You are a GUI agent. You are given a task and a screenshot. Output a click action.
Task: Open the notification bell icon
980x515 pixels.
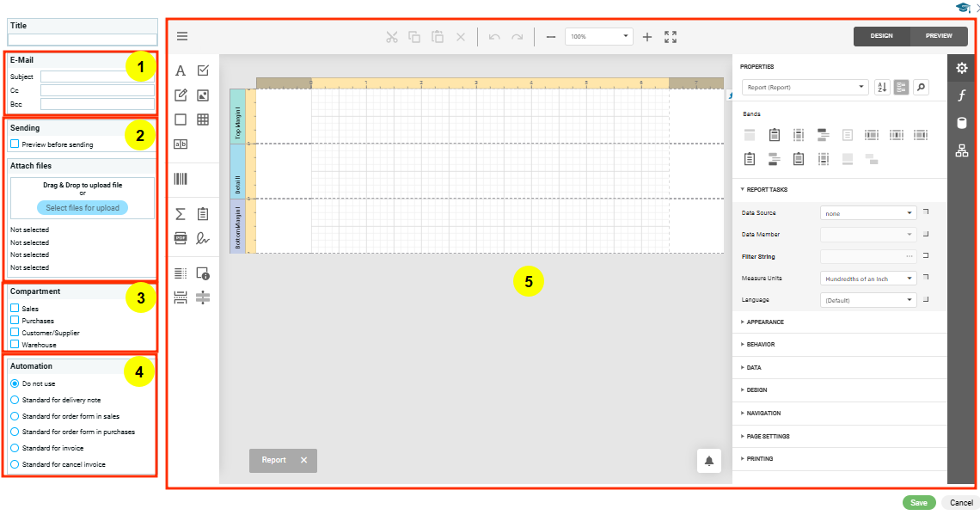(708, 461)
